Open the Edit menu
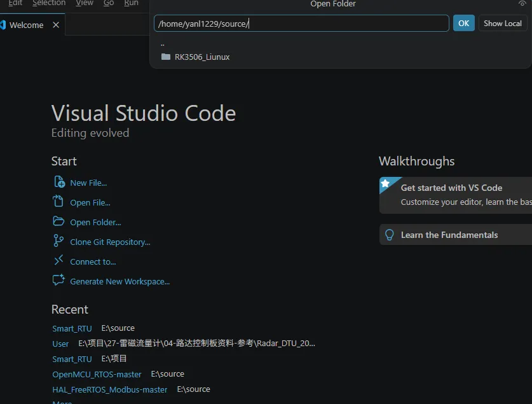The width and height of the screenshot is (532, 404). (x=15, y=3)
